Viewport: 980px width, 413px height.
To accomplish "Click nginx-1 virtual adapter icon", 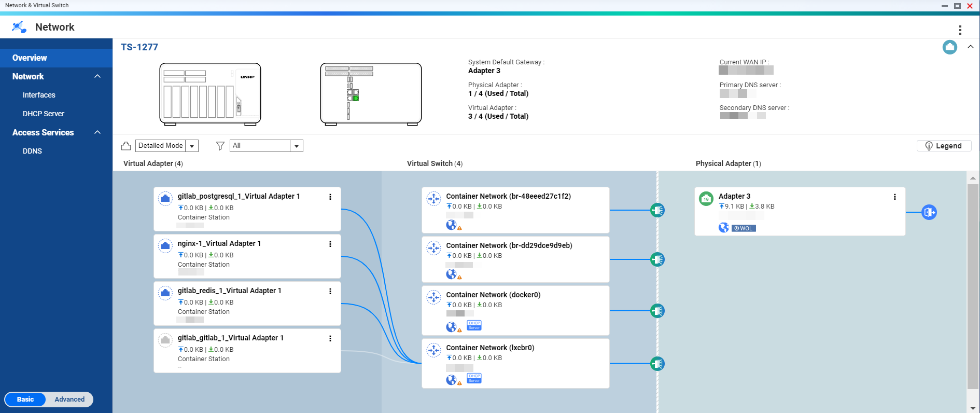I will click(x=165, y=245).
